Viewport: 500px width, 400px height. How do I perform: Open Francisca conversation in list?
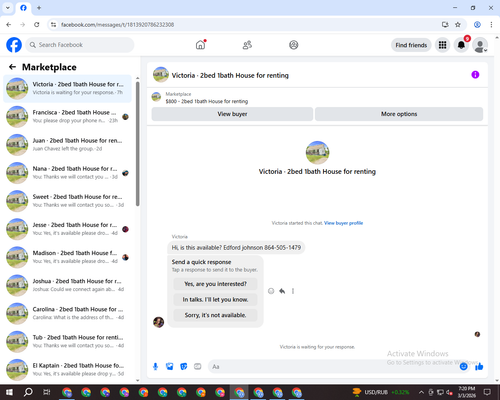(67, 117)
